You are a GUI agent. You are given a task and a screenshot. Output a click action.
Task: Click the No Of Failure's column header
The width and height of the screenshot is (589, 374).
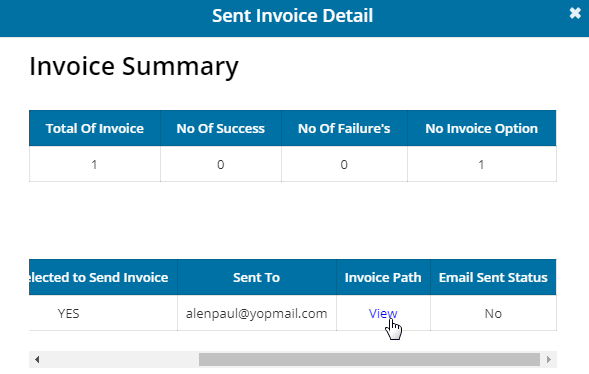(x=344, y=128)
